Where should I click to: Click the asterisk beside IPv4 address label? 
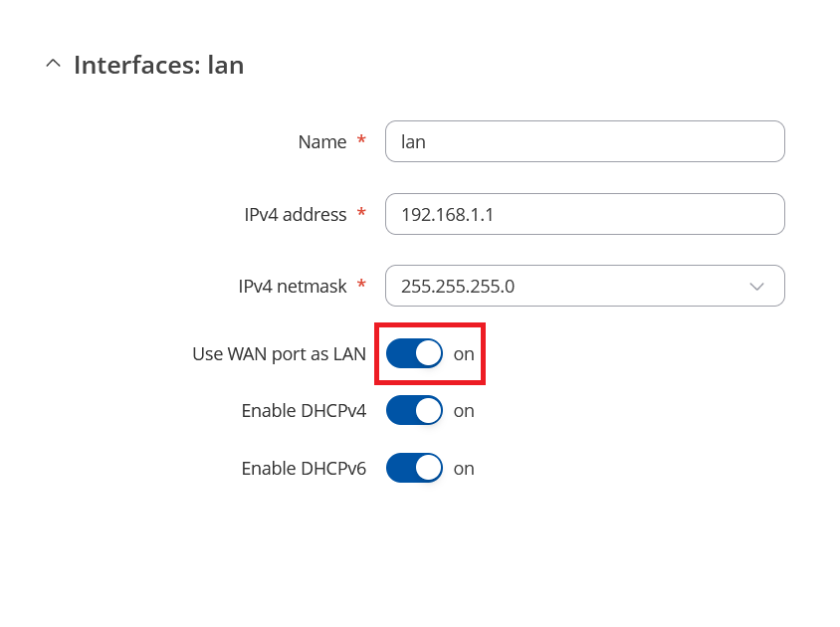pyautogui.click(x=360, y=214)
